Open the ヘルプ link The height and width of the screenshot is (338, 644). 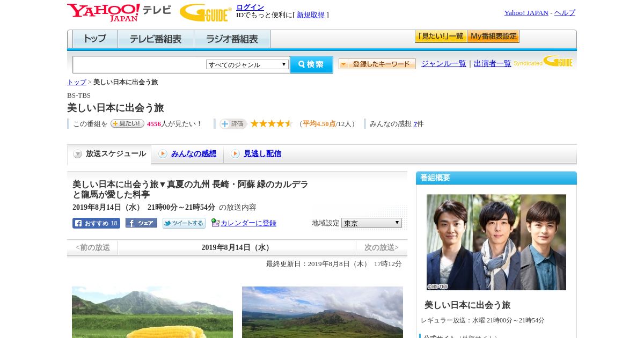pyautogui.click(x=565, y=13)
